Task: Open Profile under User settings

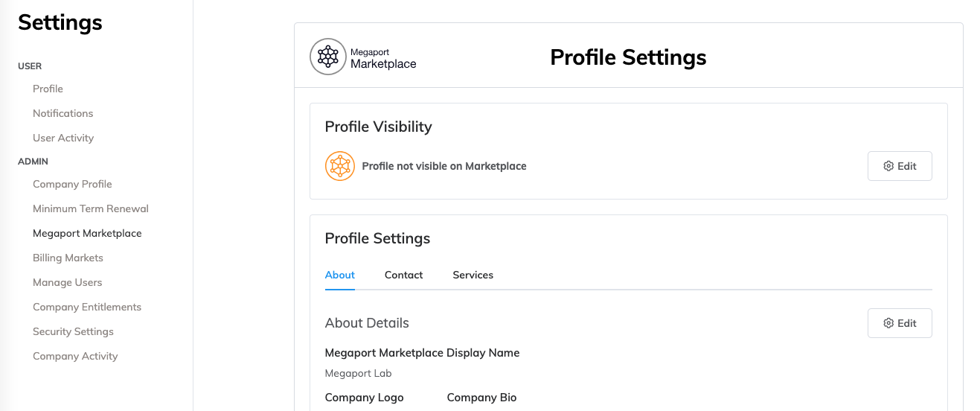Action: tap(48, 89)
